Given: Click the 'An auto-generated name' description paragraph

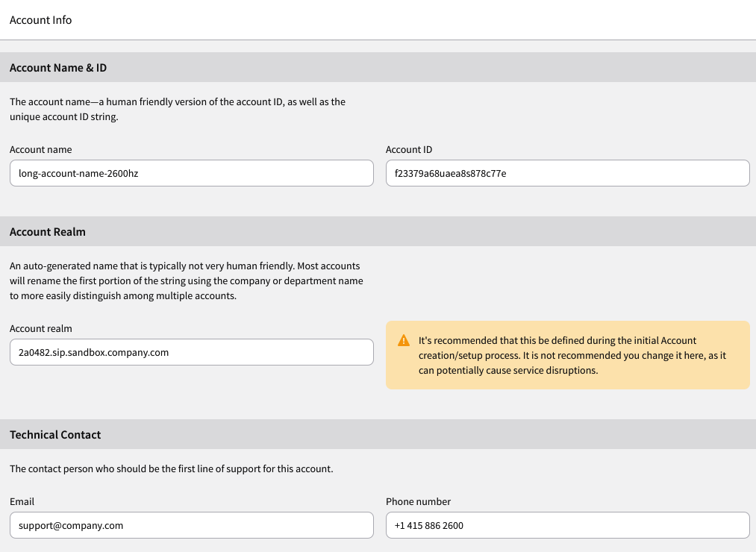Looking at the screenshot, I should (186, 280).
